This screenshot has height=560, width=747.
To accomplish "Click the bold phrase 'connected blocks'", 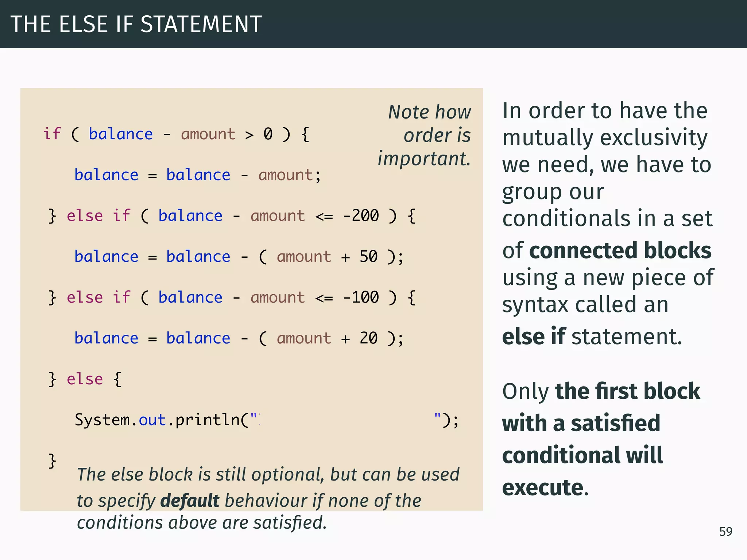I will (620, 250).
